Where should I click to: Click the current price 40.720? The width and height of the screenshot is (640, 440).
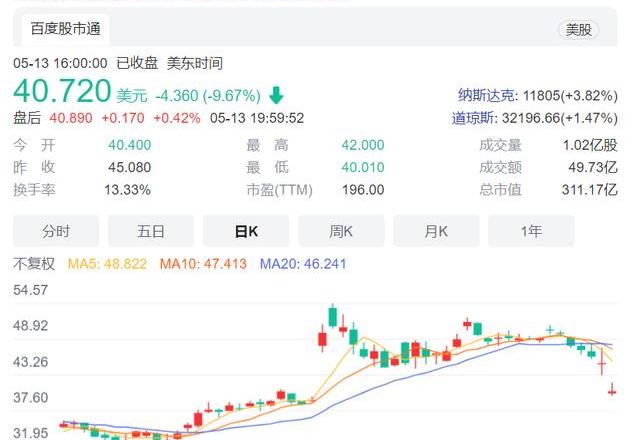tap(61, 93)
